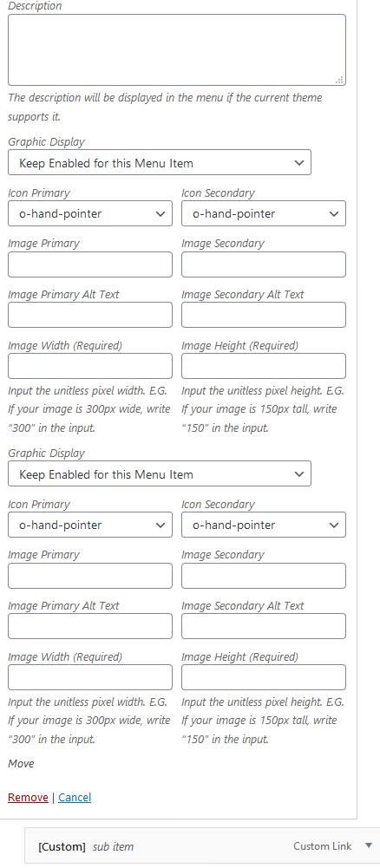Click first Image Primary Alt Text input

point(90,315)
